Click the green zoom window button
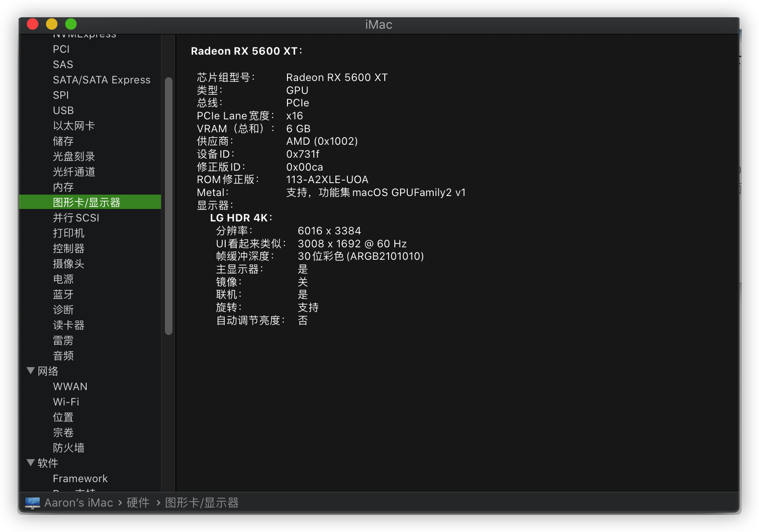 [71, 24]
